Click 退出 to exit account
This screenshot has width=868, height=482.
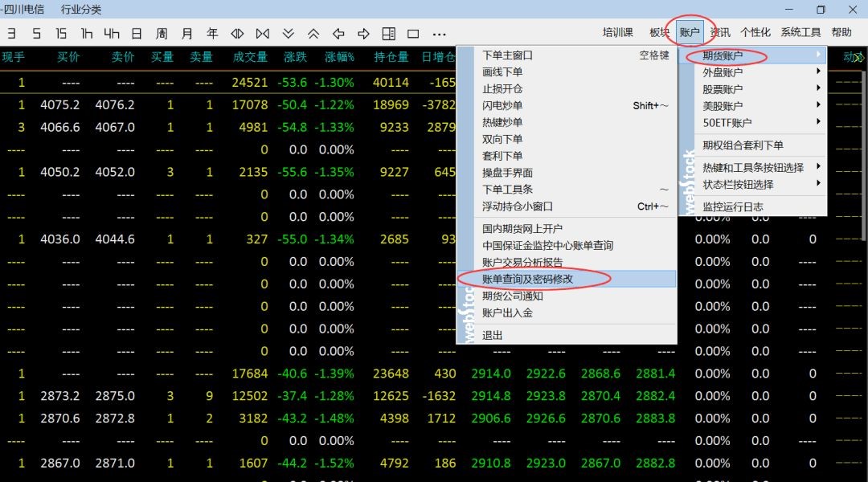(492, 335)
